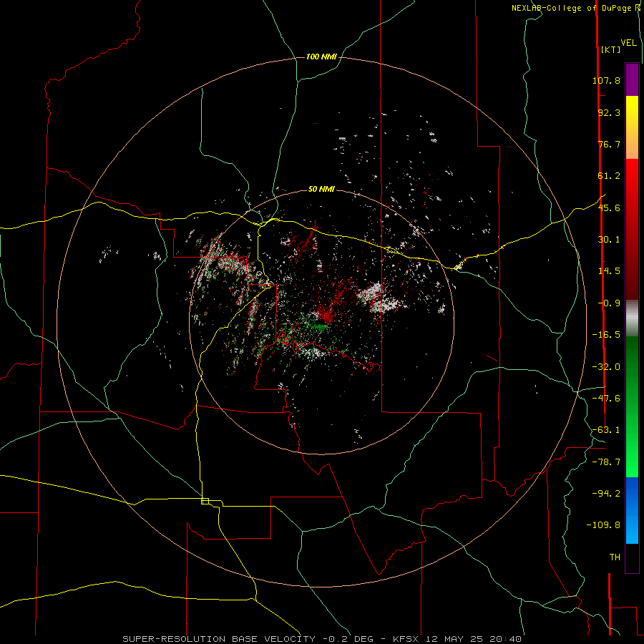Click the green segment of the color bar
The height and width of the screenshot is (644, 644).
point(632,406)
